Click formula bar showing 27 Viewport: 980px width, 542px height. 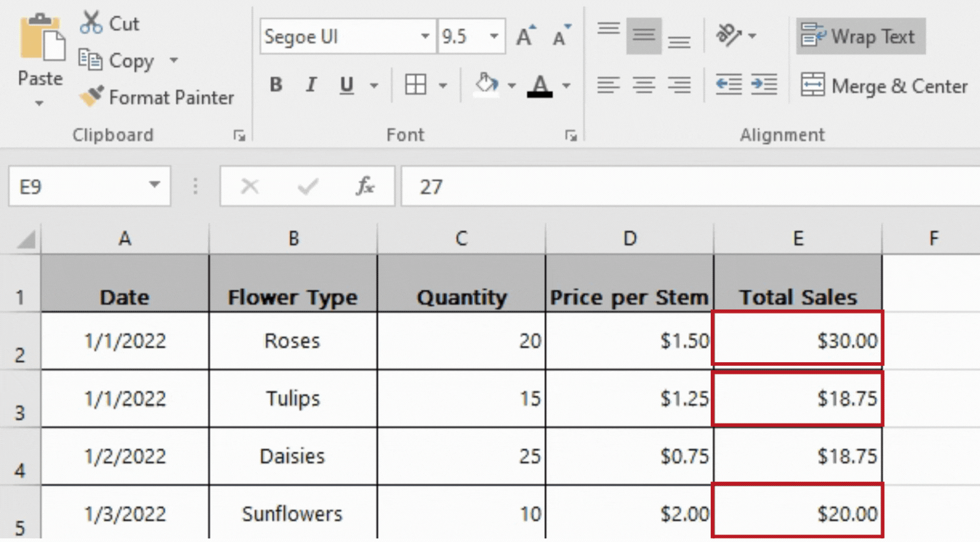coord(690,187)
